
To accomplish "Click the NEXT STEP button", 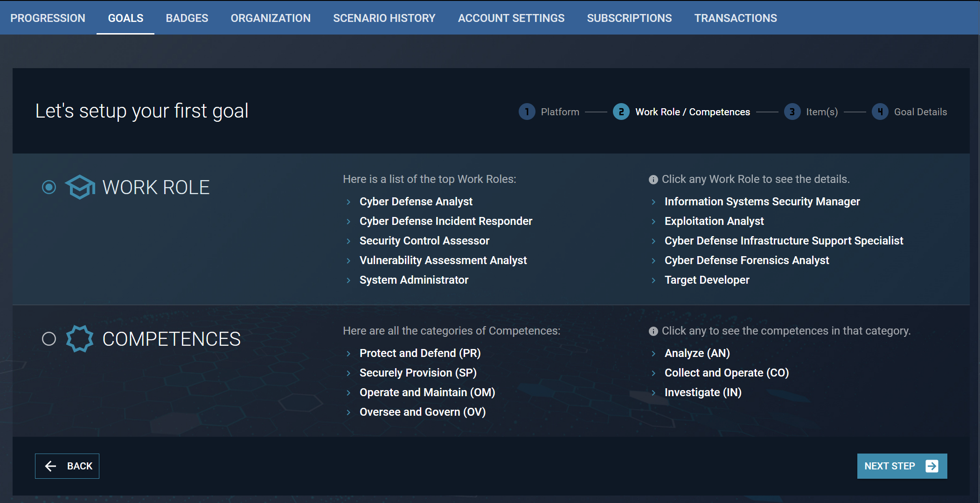I will [x=901, y=466].
